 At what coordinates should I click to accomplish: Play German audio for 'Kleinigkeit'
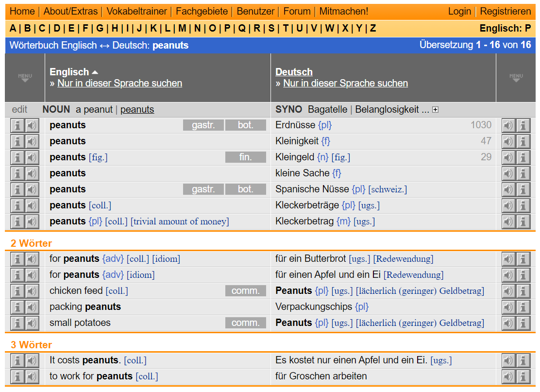coord(508,141)
